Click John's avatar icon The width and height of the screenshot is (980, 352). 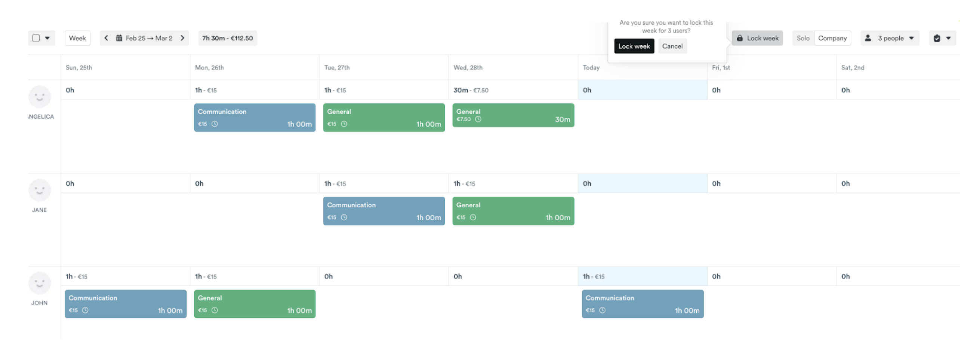40,283
